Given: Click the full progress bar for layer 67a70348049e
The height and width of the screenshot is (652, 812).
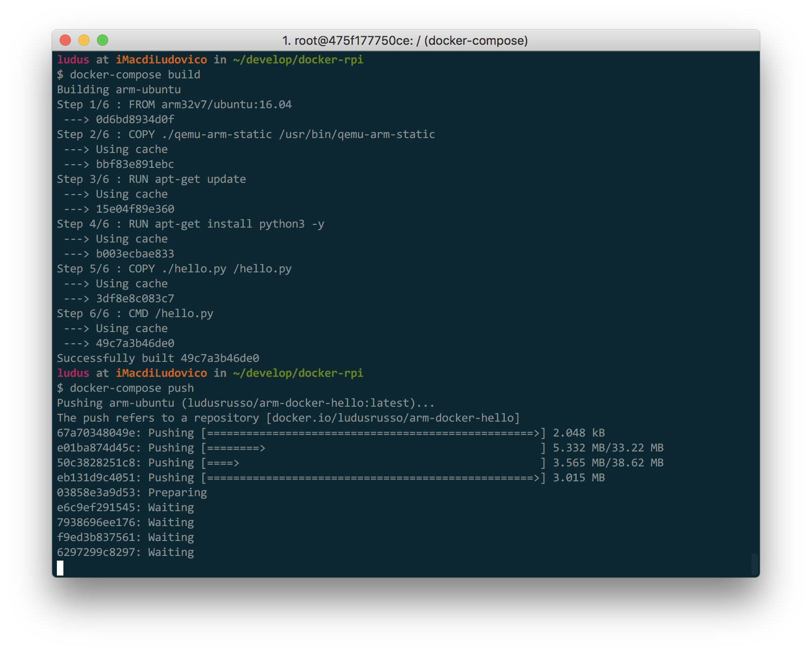Looking at the screenshot, I should tap(373, 433).
